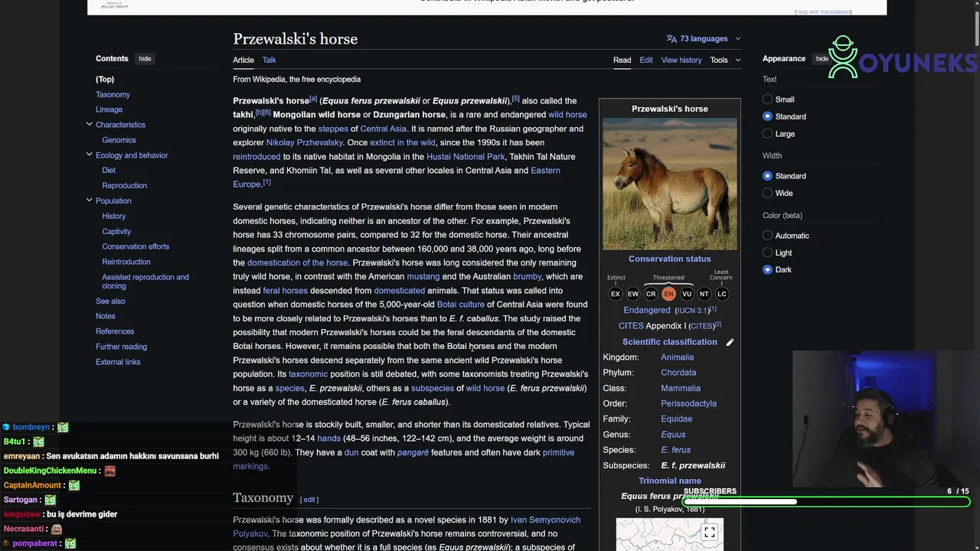This screenshot has height=551, width=980.
Task: Go to Assisted reproduction and cloning
Action: [x=145, y=281]
